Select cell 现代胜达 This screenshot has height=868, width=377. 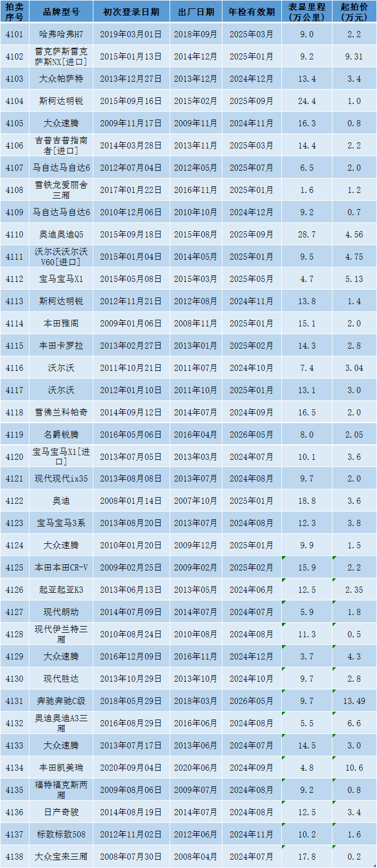pos(61,679)
